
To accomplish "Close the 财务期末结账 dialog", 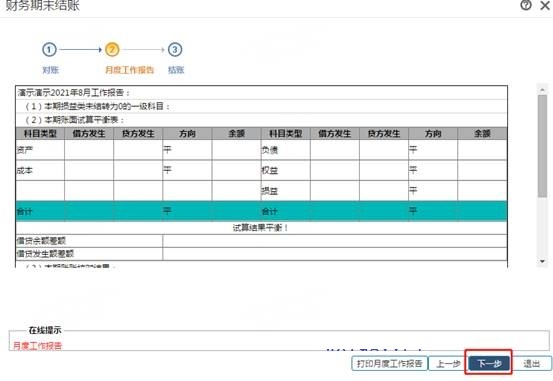I will 545,5.
